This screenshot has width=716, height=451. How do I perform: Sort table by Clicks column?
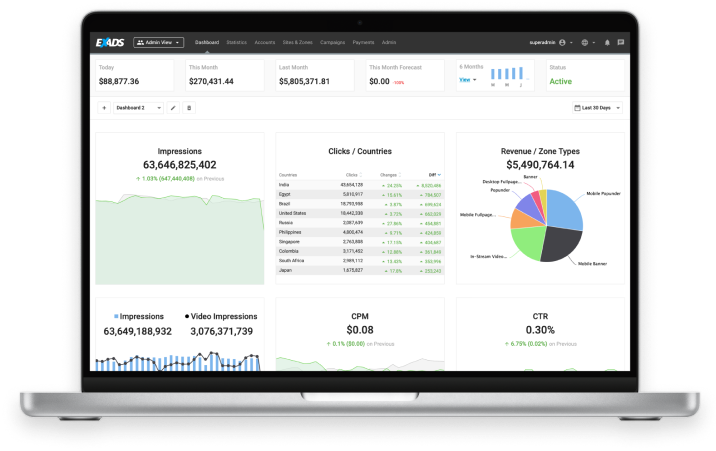(354, 175)
